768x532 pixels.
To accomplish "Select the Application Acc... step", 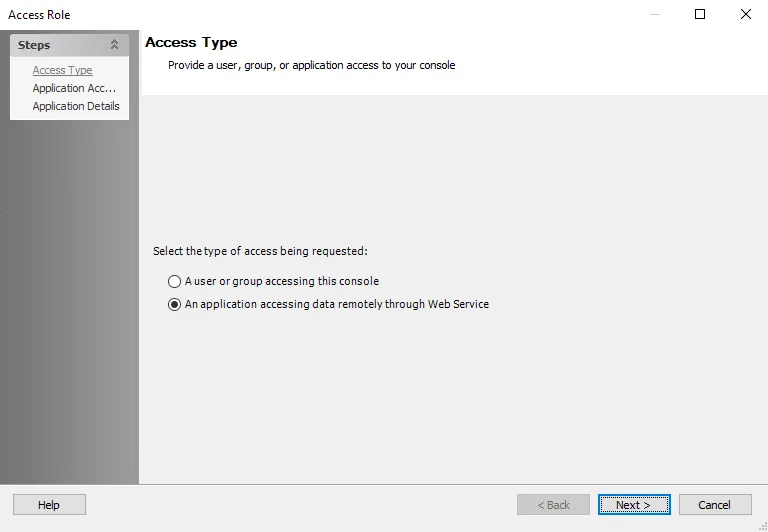I will coord(74,88).
